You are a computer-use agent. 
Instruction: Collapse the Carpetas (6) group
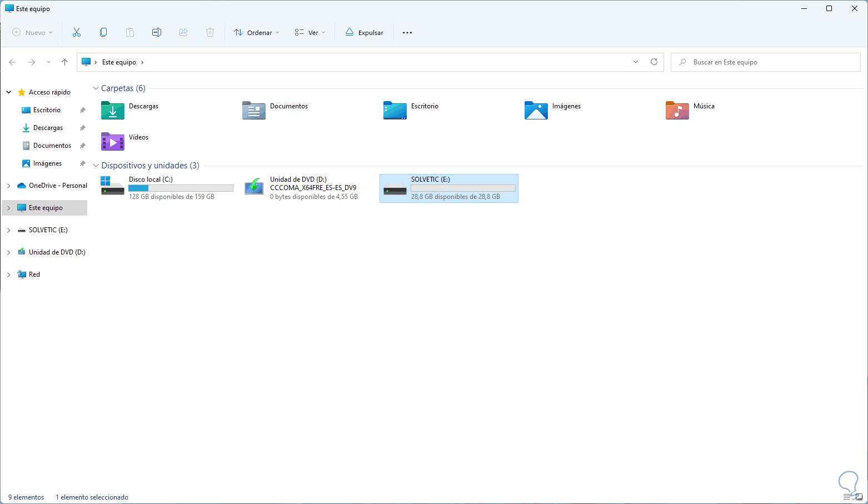tap(96, 88)
